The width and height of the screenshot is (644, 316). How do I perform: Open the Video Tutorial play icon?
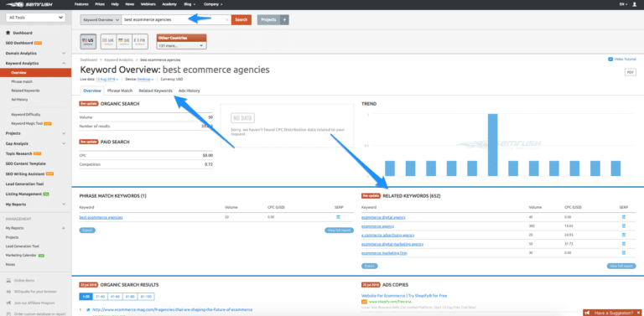pos(610,60)
